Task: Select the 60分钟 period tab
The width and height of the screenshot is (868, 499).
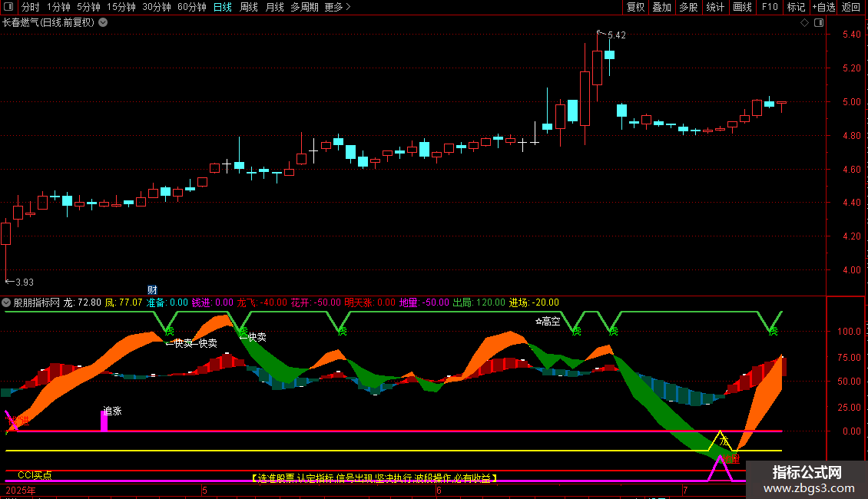Action: pyautogui.click(x=192, y=7)
